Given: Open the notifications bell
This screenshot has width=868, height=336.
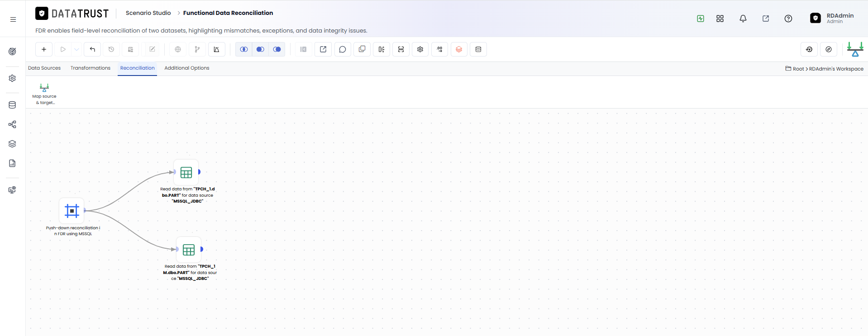Looking at the screenshot, I should [743, 19].
